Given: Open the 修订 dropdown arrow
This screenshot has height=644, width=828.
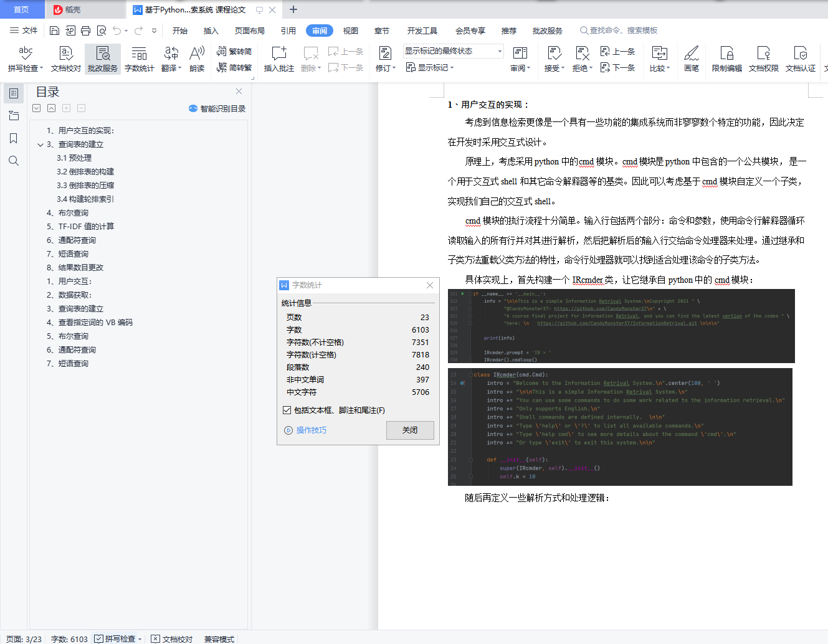Looking at the screenshot, I should pyautogui.click(x=394, y=69).
